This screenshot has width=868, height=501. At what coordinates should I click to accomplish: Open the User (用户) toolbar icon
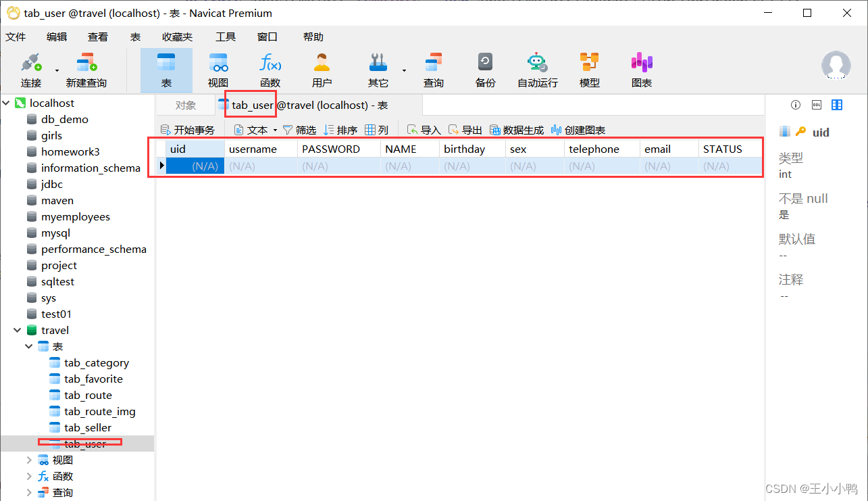point(322,70)
